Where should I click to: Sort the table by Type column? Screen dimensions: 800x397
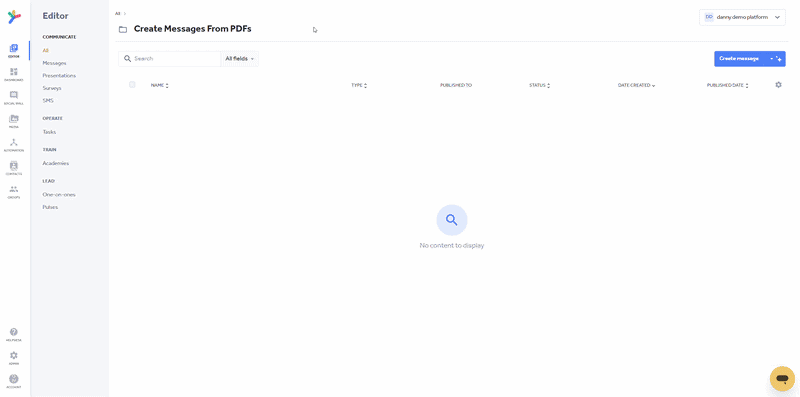[359, 85]
